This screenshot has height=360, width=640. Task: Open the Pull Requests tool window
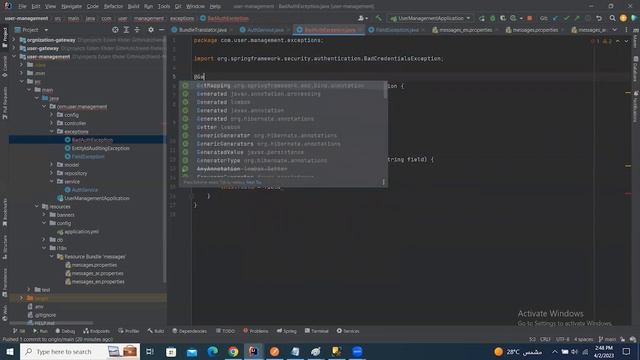tap(5, 102)
